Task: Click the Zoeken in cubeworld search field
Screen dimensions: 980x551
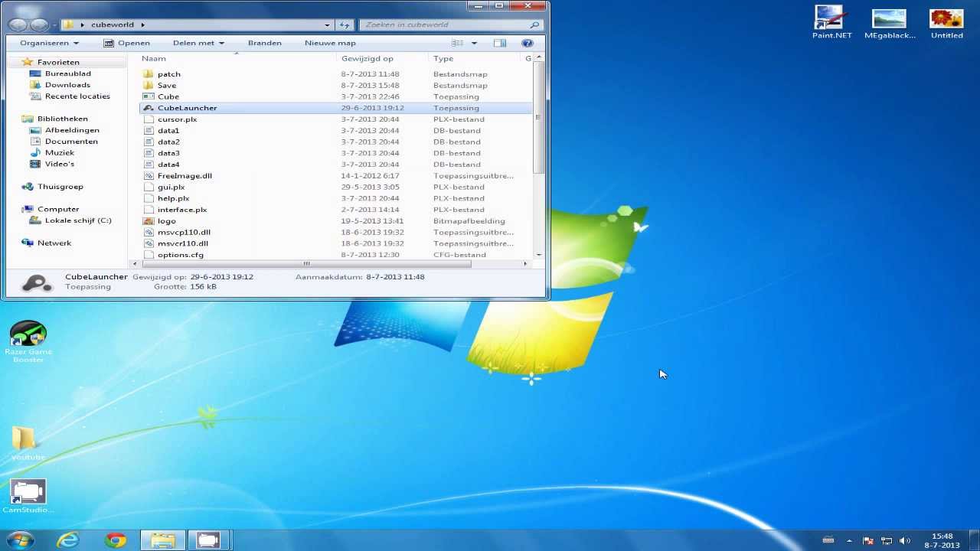Action: [446, 24]
